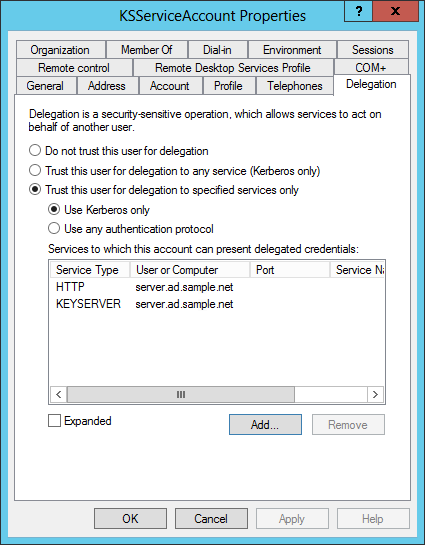Select Trust this user for delegation to any service
426x545 pixels.
35,170
